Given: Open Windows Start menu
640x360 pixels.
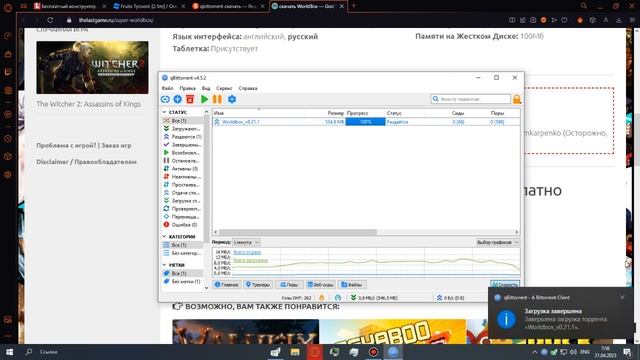Looking at the screenshot, I should click(x=9, y=352).
